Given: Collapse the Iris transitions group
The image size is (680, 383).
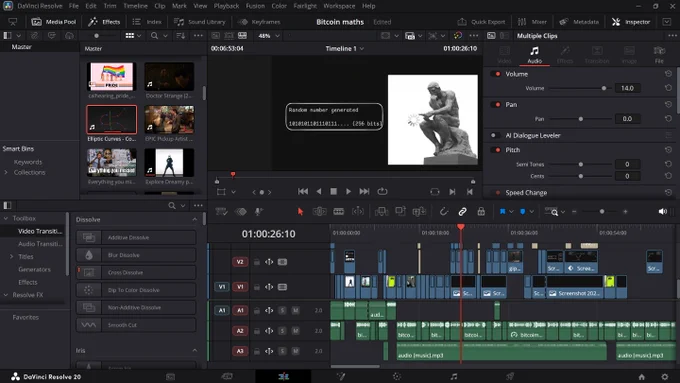Looking at the screenshot, I should (194, 351).
